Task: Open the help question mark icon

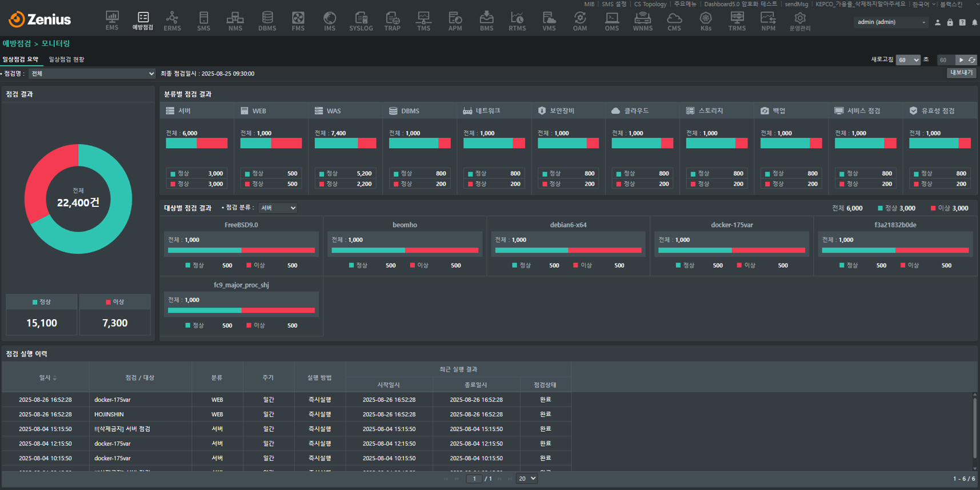Action: tap(962, 23)
